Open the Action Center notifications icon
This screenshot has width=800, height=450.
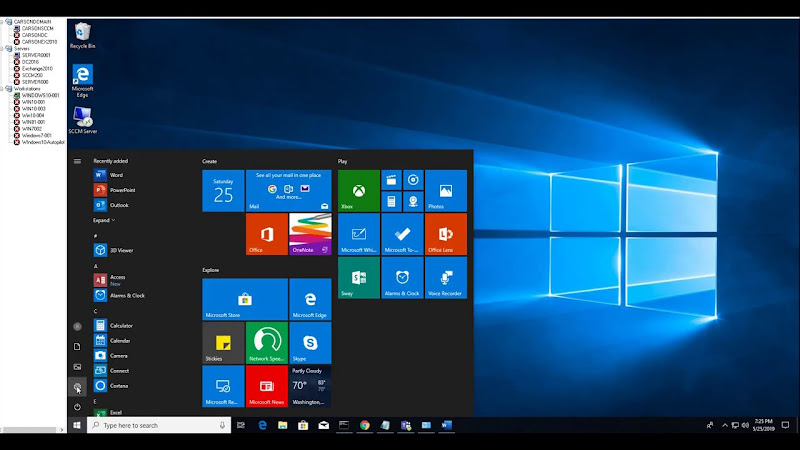785,425
